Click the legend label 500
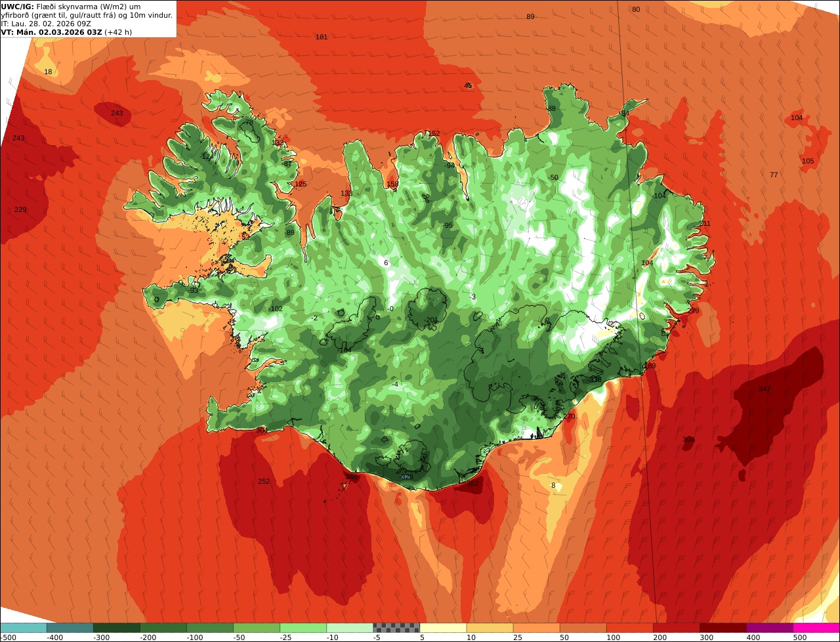 799,637
